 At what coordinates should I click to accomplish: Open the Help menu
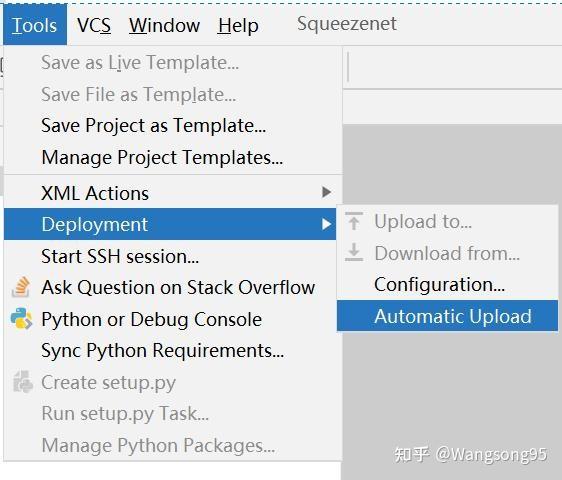click(238, 26)
